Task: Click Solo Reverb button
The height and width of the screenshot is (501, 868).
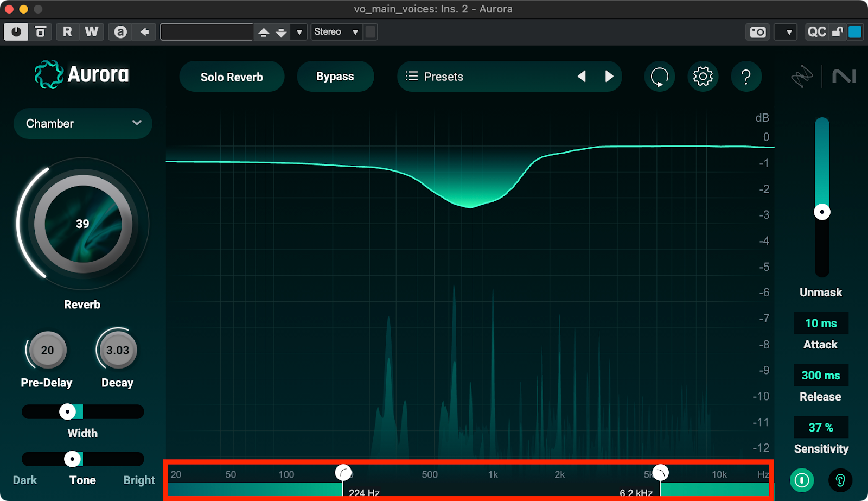Action: 232,77
